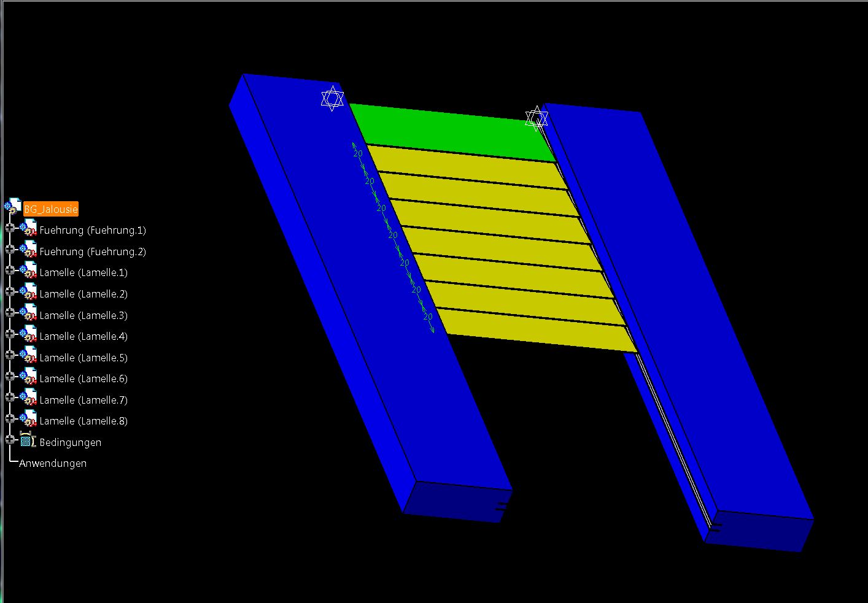This screenshot has width=868, height=603.
Task: Click constraint symbol on right rail top
Action: coord(537,118)
